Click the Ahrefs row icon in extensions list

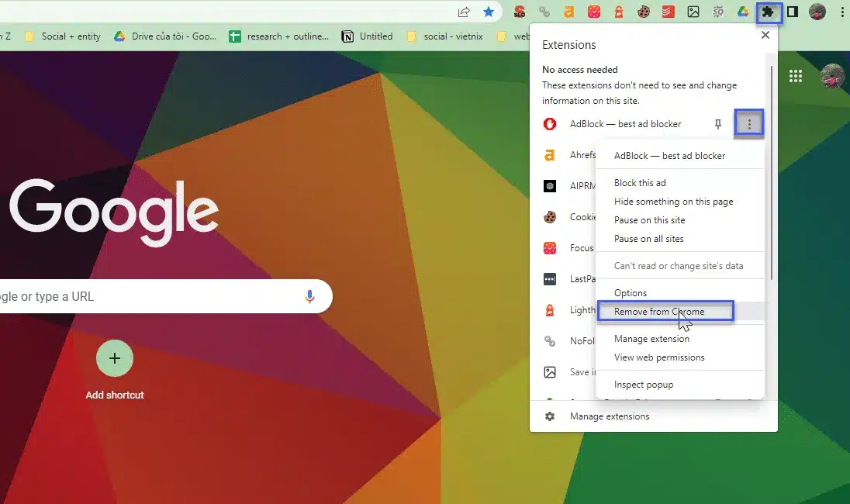pyautogui.click(x=550, y=155)
